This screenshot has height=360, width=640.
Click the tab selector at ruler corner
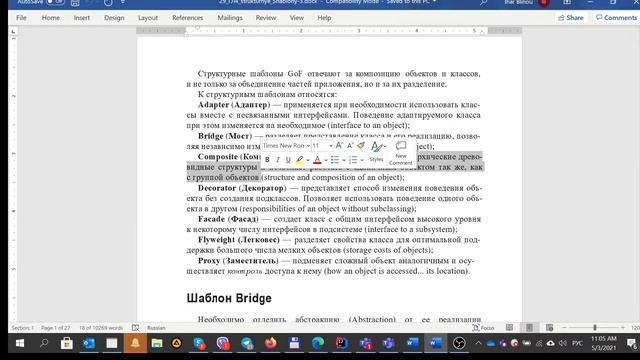[13, 31]
